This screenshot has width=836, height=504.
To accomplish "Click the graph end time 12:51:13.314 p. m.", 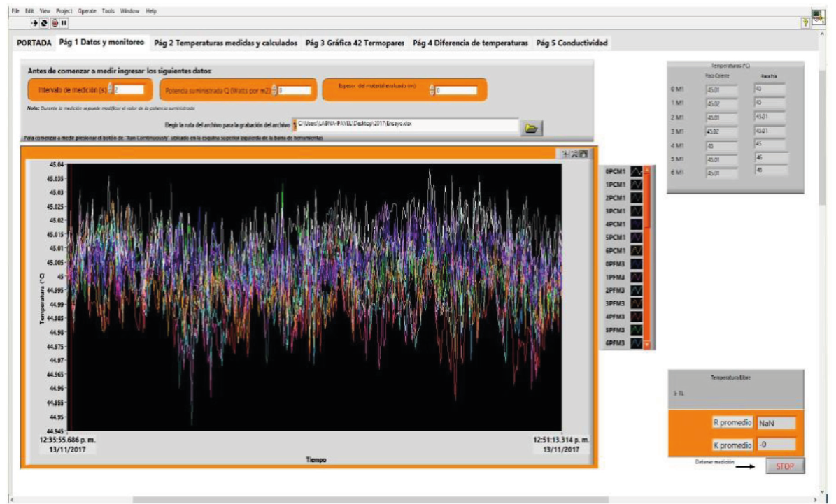I will [561, 440].
